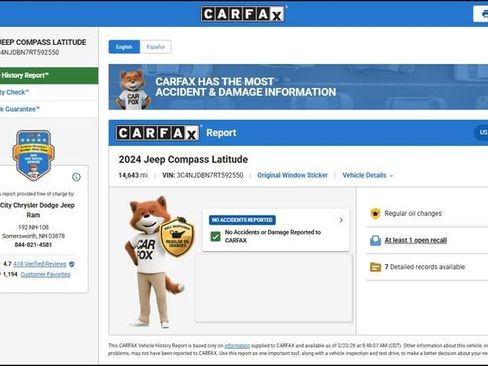Expand the Vehicle Details dropdown
Viewport: 488px width, 366px height.
click(368, 175)
